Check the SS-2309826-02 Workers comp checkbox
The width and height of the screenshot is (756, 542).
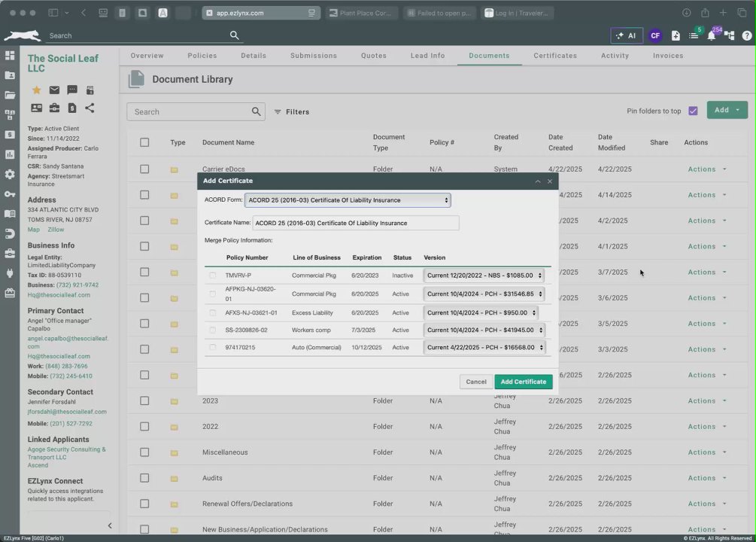click(x=213, y=330)
